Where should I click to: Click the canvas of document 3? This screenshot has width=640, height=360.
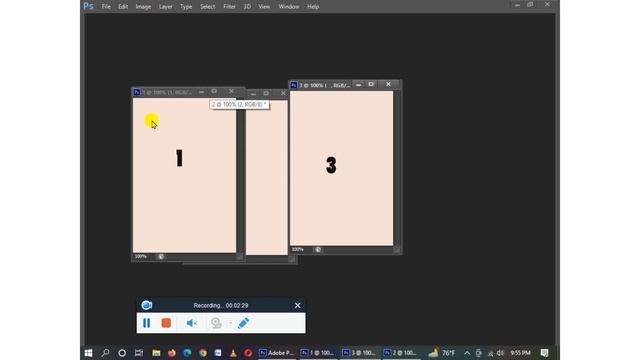pos(342,168)
